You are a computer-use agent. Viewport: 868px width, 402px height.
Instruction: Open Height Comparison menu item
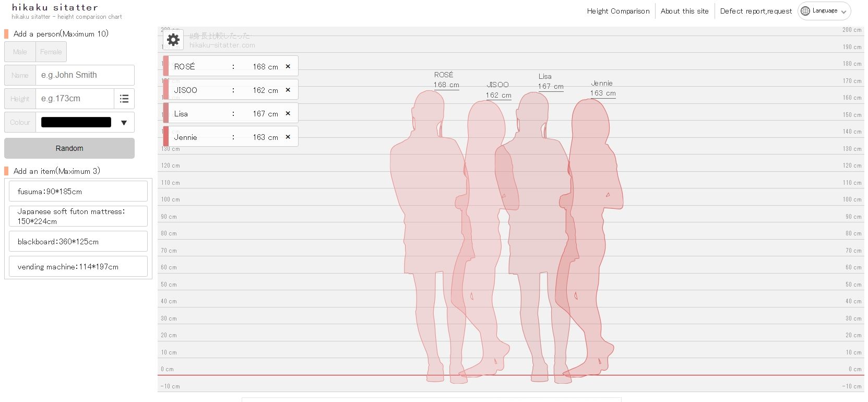pyautogui.click(x=618, y=11)
